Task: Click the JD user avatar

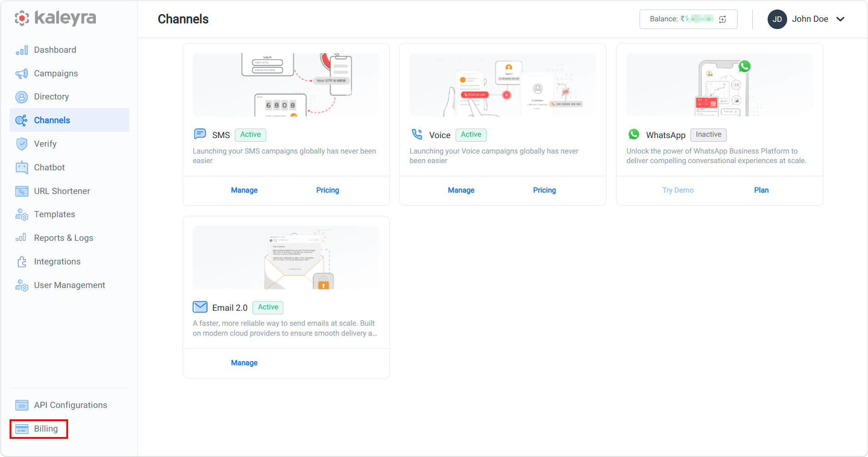Action: (777, 19)
